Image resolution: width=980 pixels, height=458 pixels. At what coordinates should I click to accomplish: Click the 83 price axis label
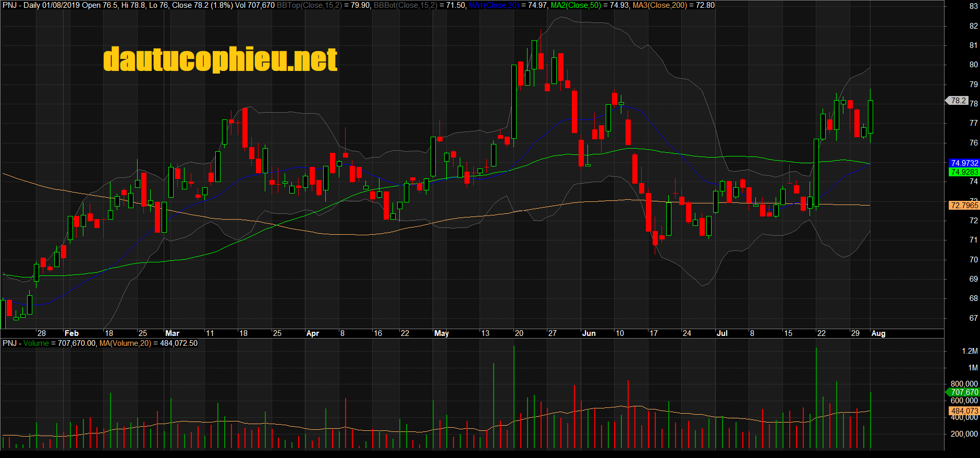point(973,6)
